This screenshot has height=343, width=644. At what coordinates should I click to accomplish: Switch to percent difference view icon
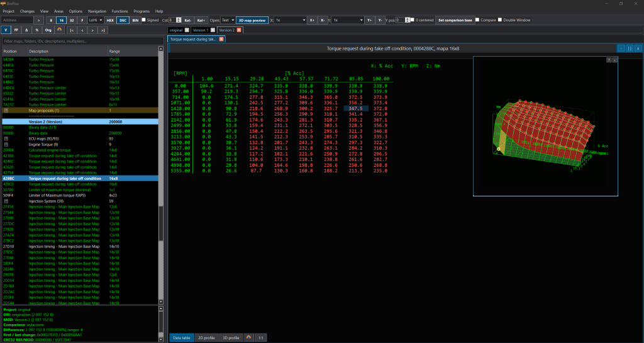pyautogui.click(x=37, y=30)
